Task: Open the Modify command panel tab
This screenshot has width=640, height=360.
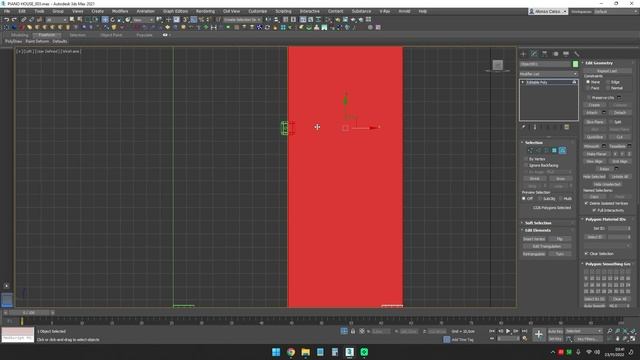Action: click(534, 54)
